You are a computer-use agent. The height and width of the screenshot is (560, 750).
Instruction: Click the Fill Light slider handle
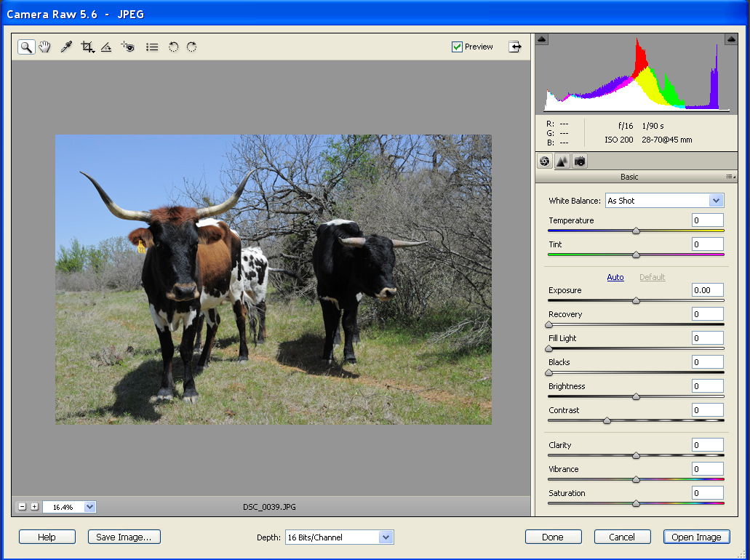[549, 348]
